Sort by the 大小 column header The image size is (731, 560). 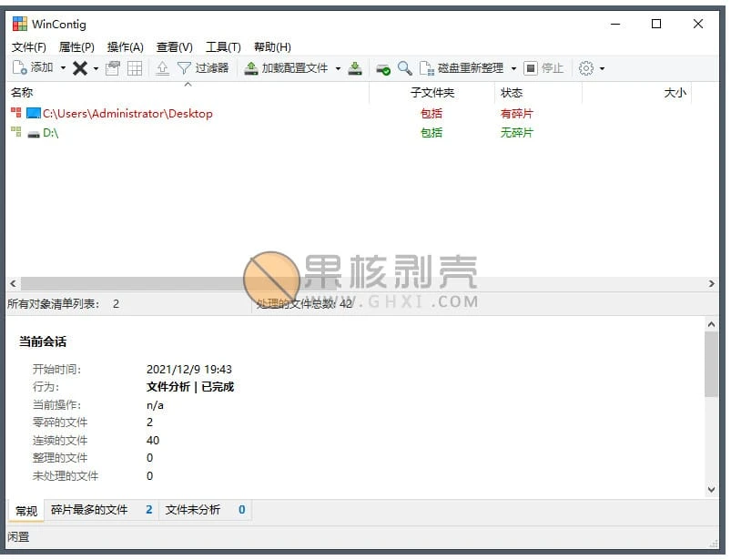(x=637, y=93)
